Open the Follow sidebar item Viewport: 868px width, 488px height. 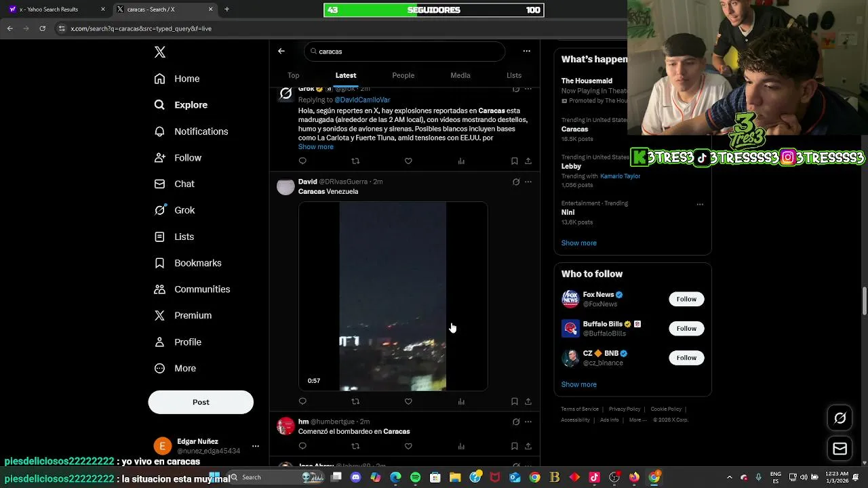[x=178, y=158]
